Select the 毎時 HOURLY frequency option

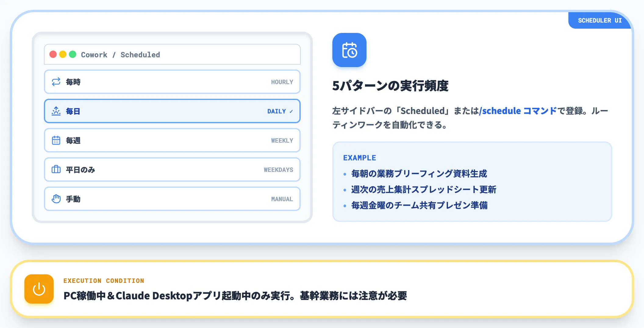tap(172, 82)
